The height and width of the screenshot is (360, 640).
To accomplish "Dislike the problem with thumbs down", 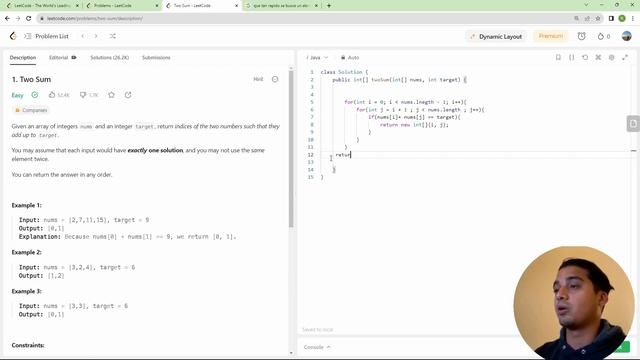I will pos(83,95).
